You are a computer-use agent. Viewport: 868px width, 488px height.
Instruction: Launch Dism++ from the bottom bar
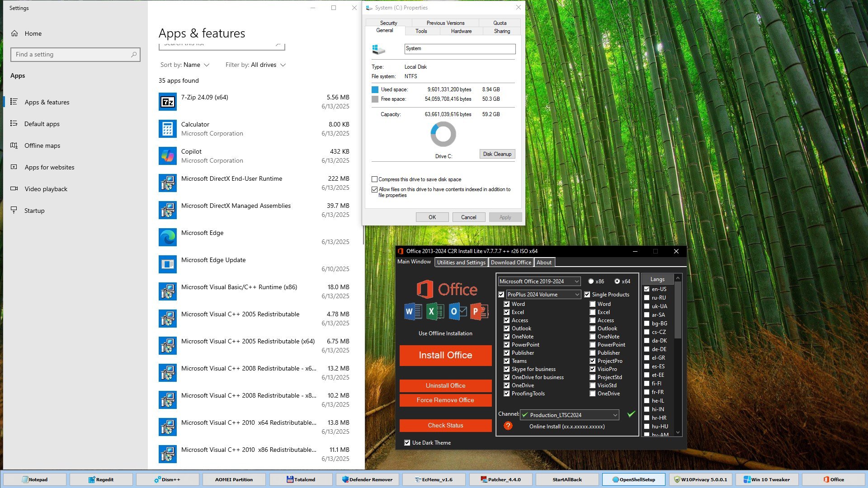pos(167,479)
